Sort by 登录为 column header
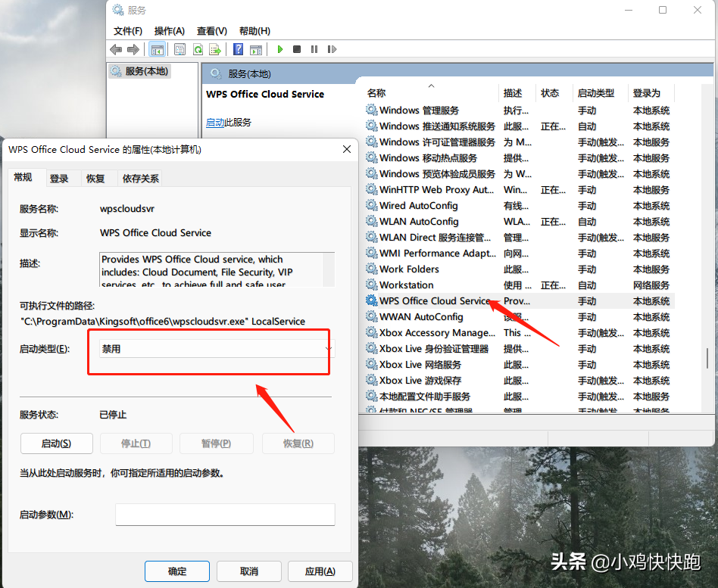 pos(651,93)
